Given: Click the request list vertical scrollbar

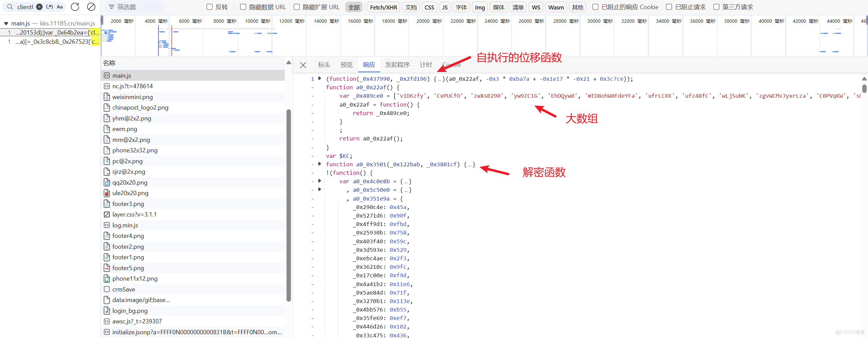Looking at the screenshot, I should click(x=289, y=205).
